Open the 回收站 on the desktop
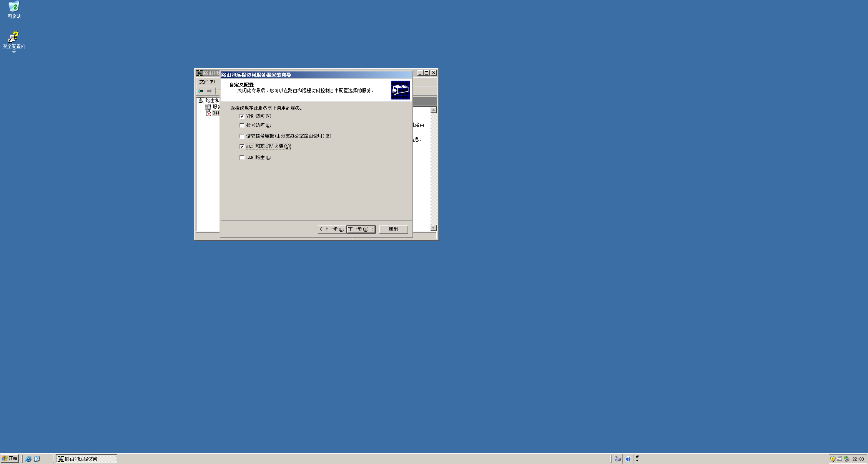The image size is (868, 464). [x=14, y=8]
